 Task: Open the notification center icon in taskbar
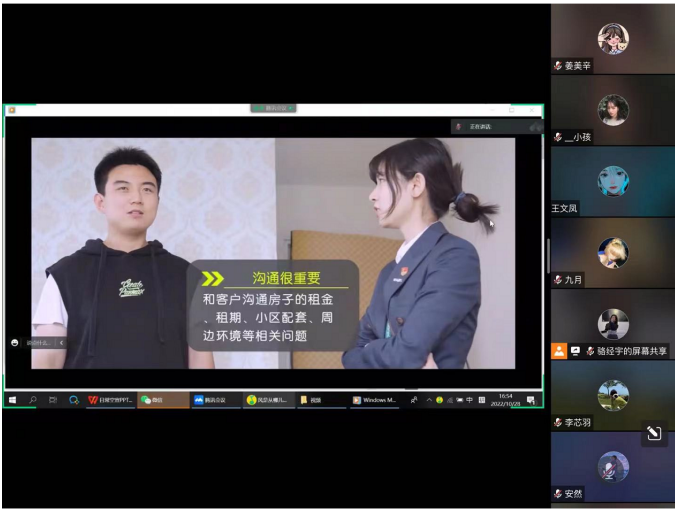click(x=531, y=400)
